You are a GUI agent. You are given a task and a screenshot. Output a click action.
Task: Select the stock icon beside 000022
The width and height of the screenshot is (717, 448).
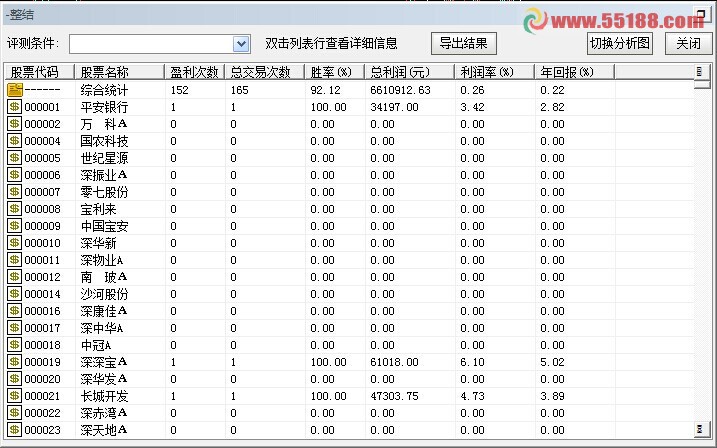coord(15,413)
